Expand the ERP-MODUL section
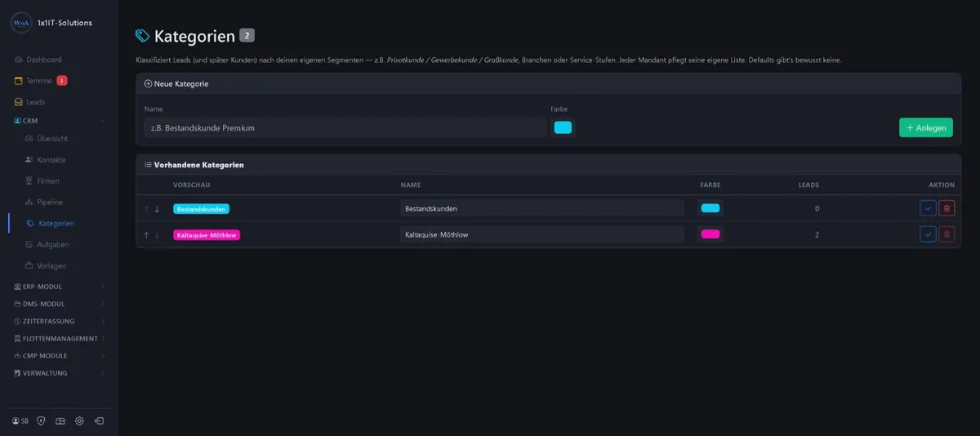This screenshot has height=436, width=980. (x=59, y=287)
